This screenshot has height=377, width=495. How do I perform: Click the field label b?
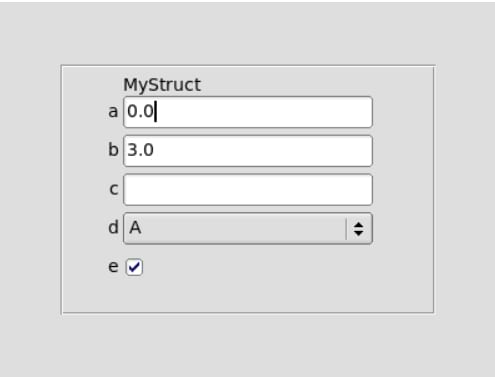click(x=113, y=150)
